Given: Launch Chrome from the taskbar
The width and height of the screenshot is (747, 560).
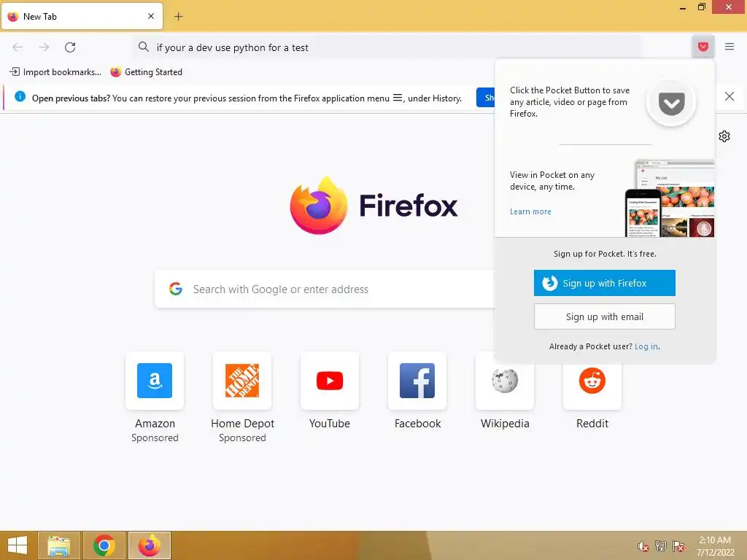Looking at the screenshot, I should 104,545.
